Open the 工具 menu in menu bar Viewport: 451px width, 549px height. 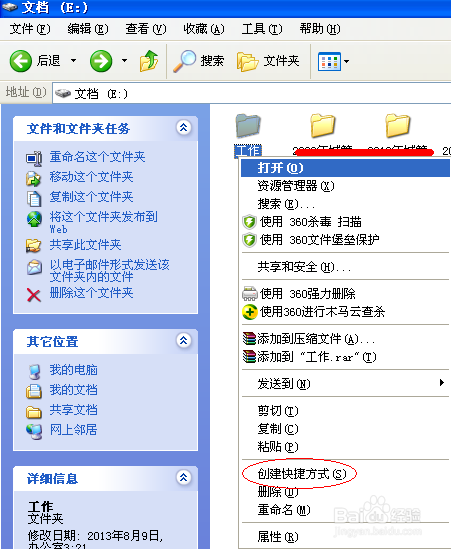tap(262, 29)
